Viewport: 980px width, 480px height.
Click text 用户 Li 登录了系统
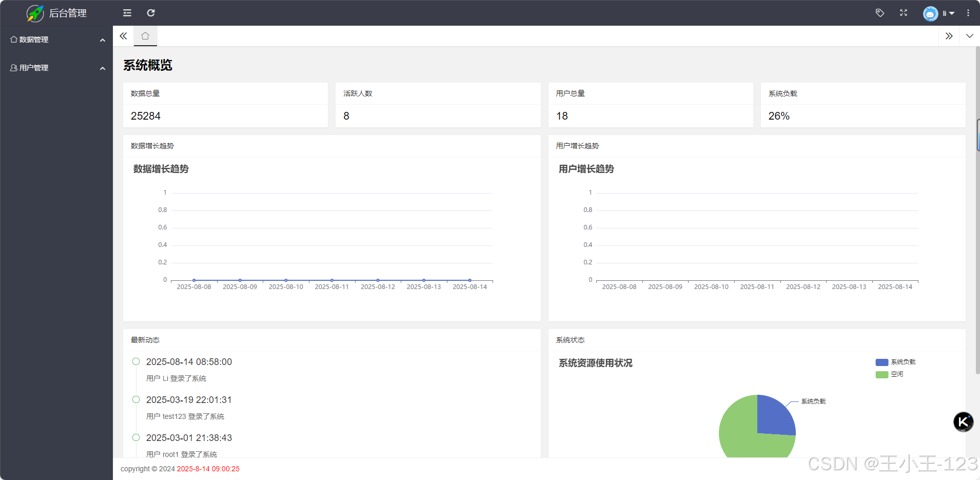pos(176,378)
